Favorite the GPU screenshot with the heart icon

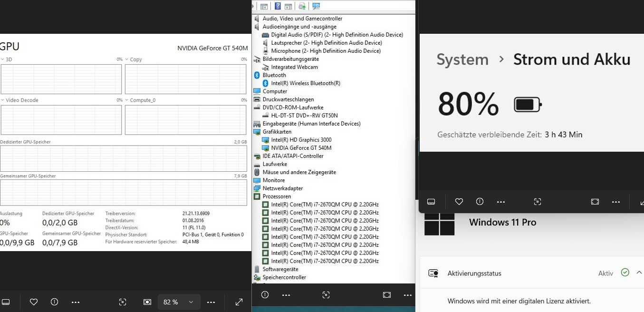(34, 302)
